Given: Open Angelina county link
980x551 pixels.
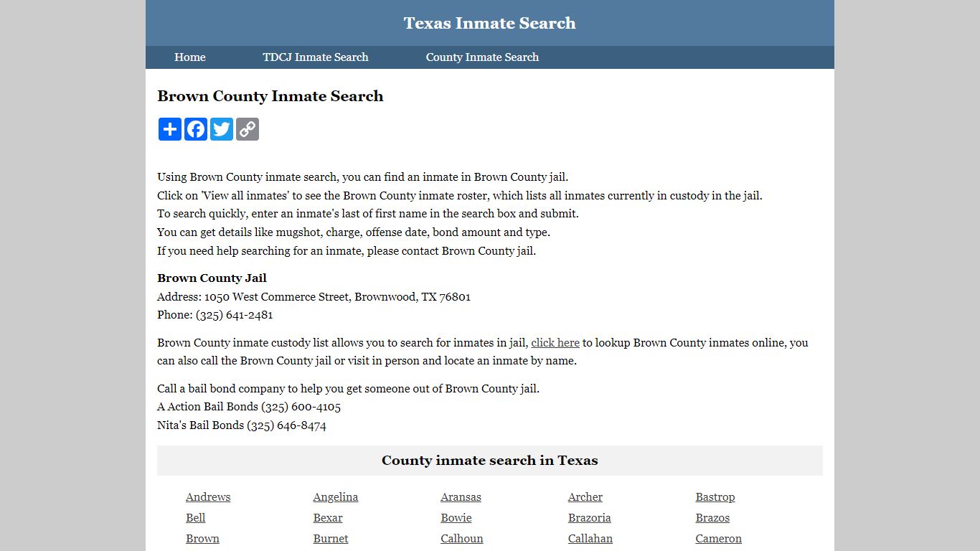Looking at the screenshot, I should point(336,497).
